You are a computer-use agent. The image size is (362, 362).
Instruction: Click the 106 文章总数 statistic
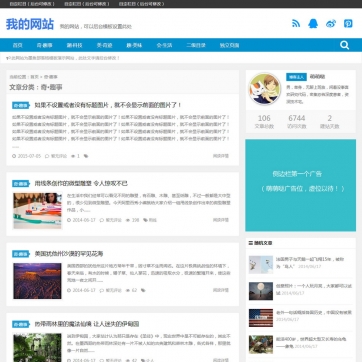[x=264, y=122]
